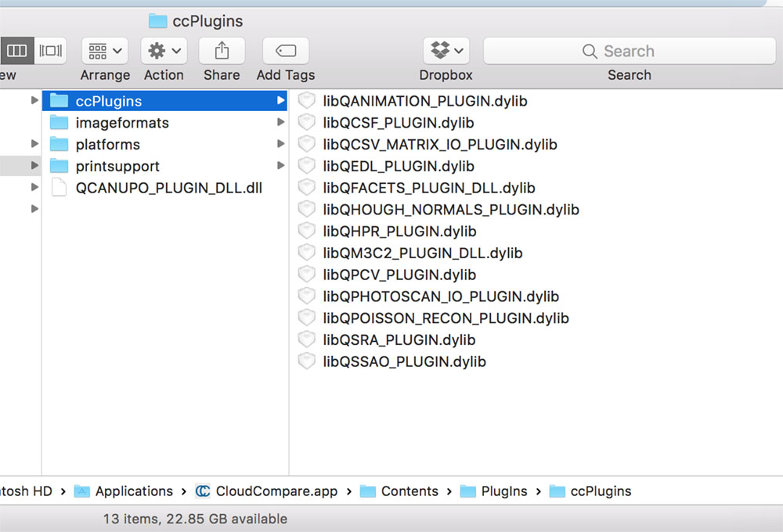This screenshot has width=783, height=532.
Task: Click in the Search field
Action: coord(629,52)
